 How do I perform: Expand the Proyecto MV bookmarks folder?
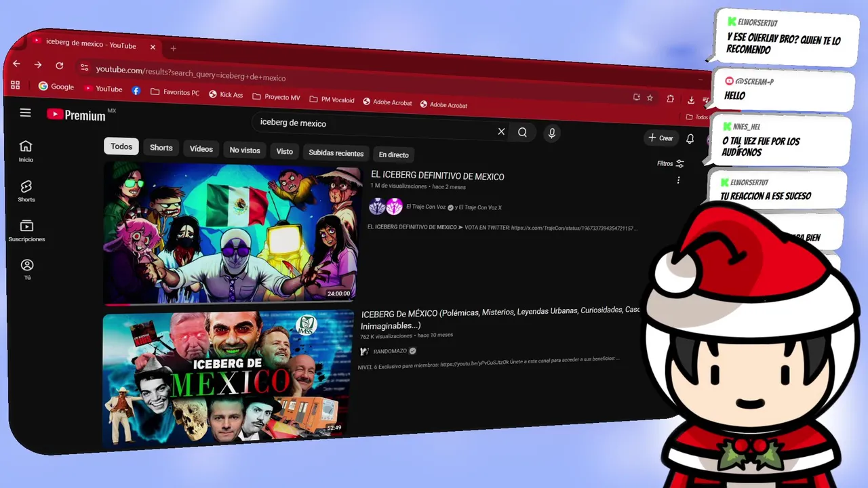coord(276,97)
